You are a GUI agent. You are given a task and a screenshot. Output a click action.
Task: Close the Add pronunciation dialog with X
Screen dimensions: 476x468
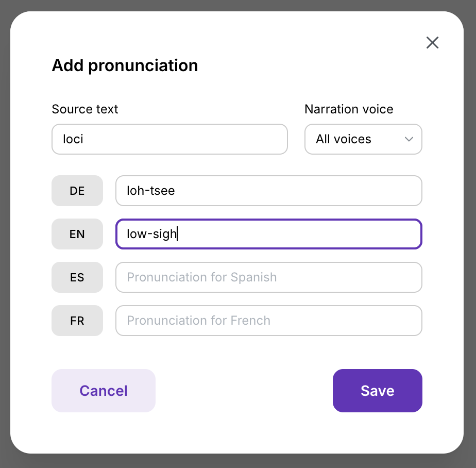click(432, 43)
